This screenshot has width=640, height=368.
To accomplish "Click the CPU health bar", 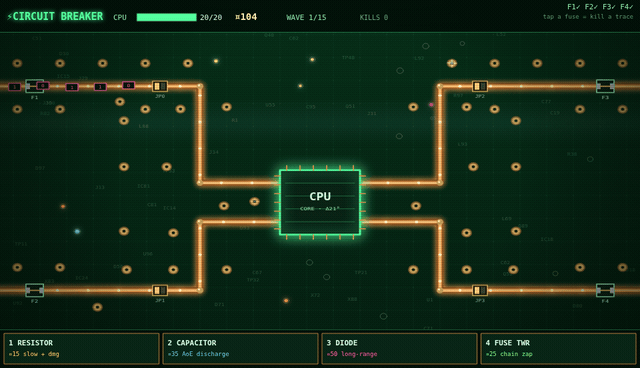I will click(167, 17).
